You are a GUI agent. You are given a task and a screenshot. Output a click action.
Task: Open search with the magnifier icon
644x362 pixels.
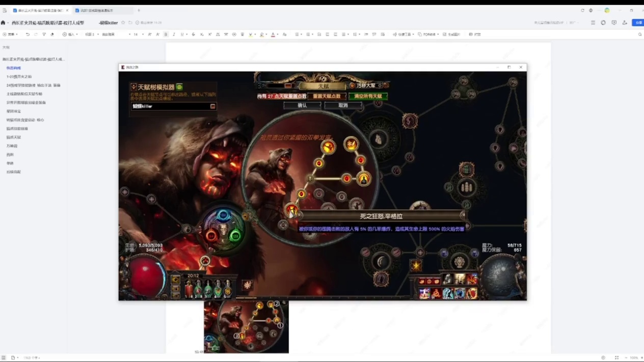pos(640,35)
